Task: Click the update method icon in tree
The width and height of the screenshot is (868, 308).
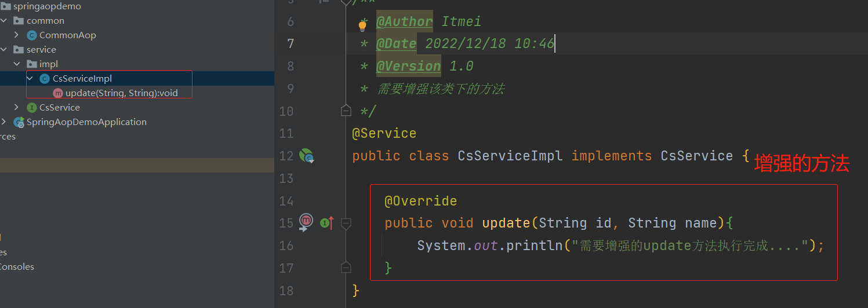Action: [57, 93]
